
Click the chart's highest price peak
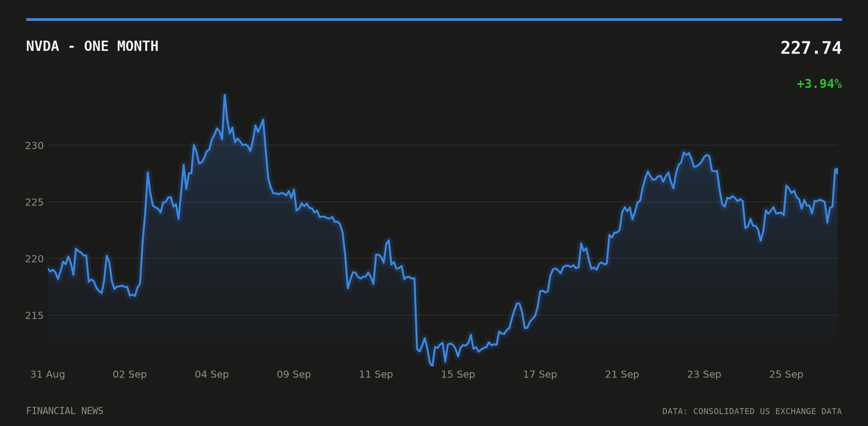click(224, 95)
